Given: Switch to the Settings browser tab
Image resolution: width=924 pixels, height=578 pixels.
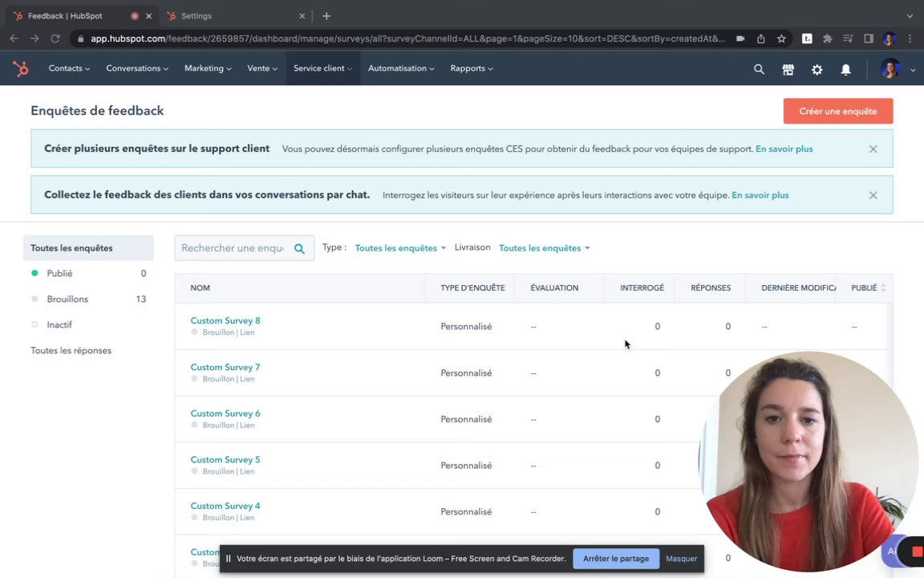Looking at the screenshot, I should pyautogui.click(x=236, y=16).
